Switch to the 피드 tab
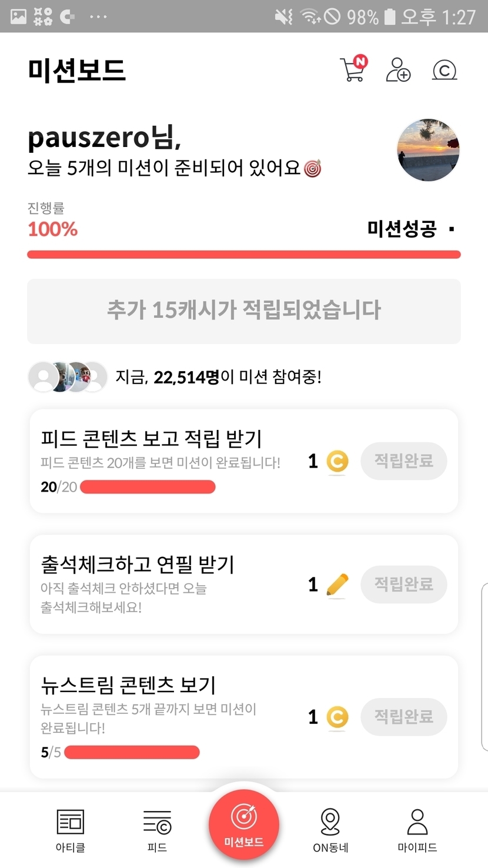 tap(157, 830)
